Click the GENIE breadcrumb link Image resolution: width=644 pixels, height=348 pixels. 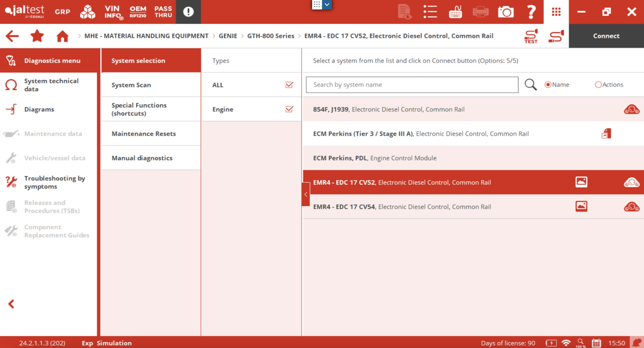[228, 36]
